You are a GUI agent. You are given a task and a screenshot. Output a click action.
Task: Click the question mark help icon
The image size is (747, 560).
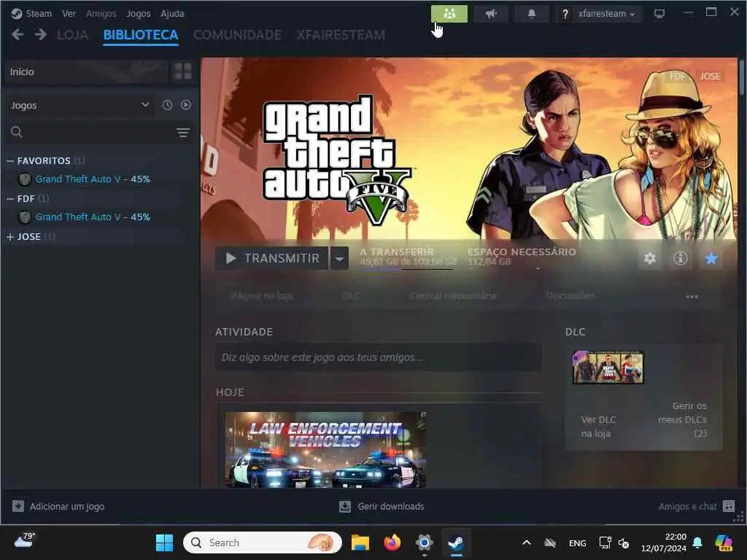[565, 14]
